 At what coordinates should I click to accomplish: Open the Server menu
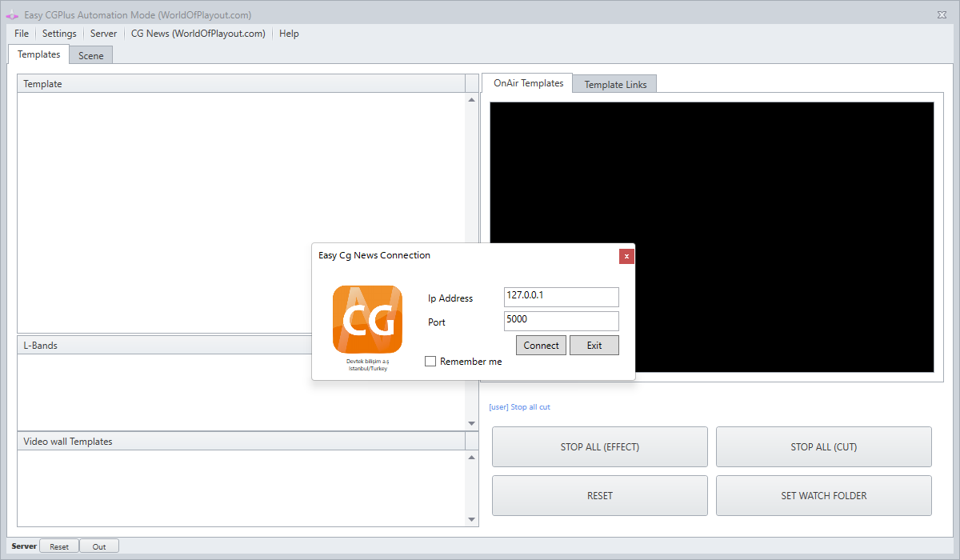[103, 34]
